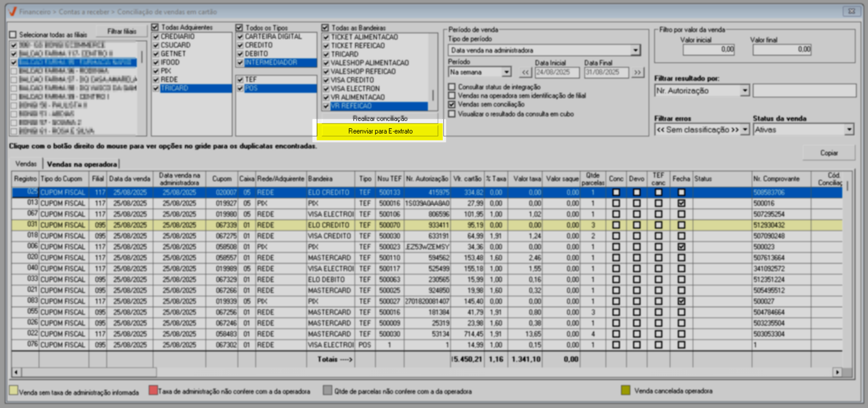Screen dimensions: 868x408
Task: Click the app logo in title bar
Action: pos(12,11)
